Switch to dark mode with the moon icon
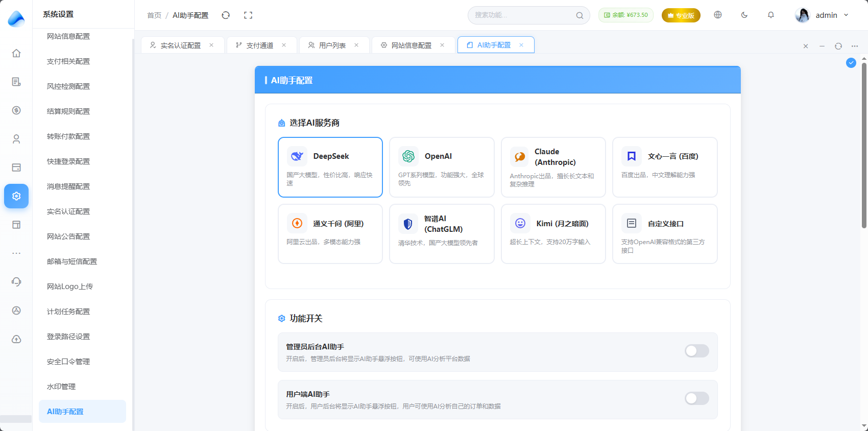This screenshot has width=868, height=431. tap(744, 15)
